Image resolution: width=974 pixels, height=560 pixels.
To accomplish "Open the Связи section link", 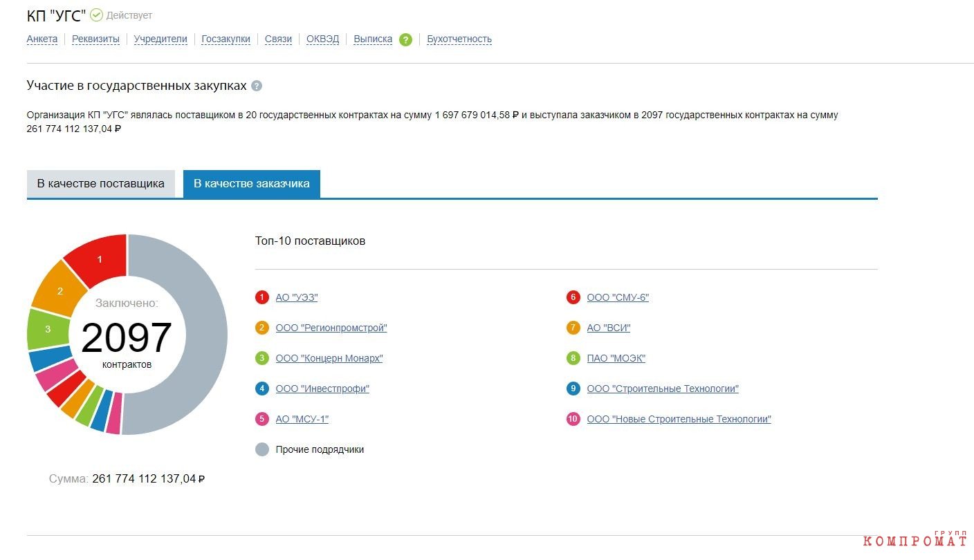I will [x=278, y=39].
